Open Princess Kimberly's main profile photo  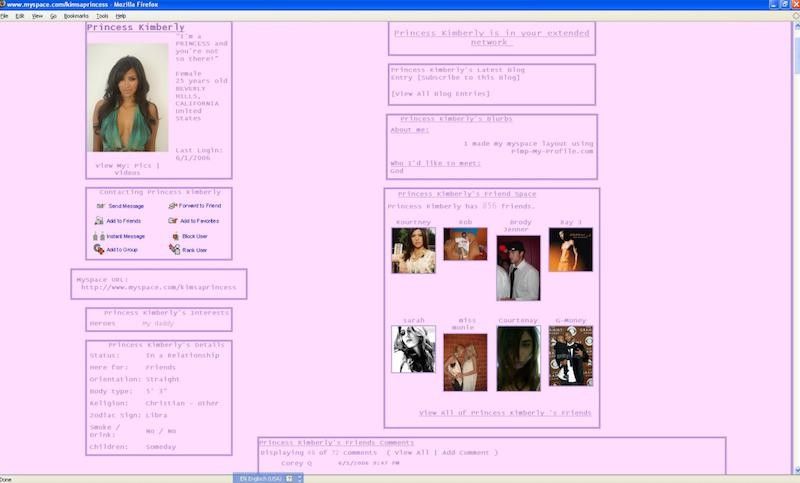pyautogui.click(x=128, y=97)
